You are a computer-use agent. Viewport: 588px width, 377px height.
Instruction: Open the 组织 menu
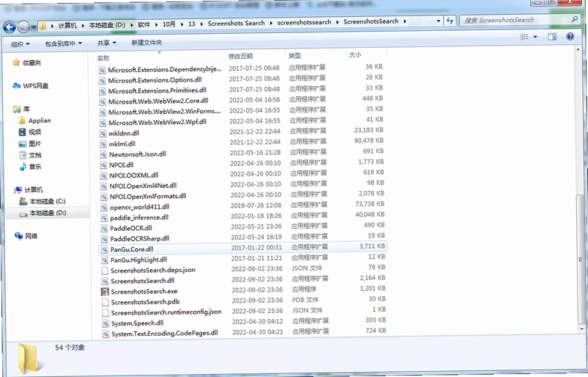[x=20, y=44]
